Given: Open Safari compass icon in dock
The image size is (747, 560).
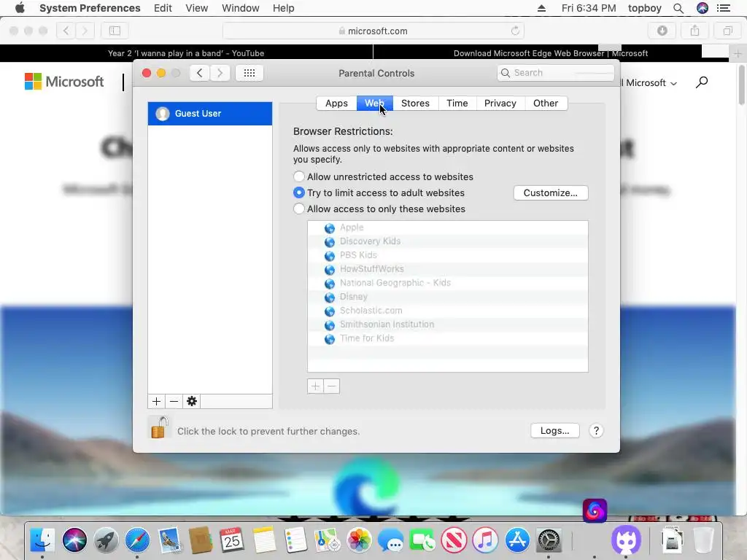Looking at the screenshot, I should [137, 540].
